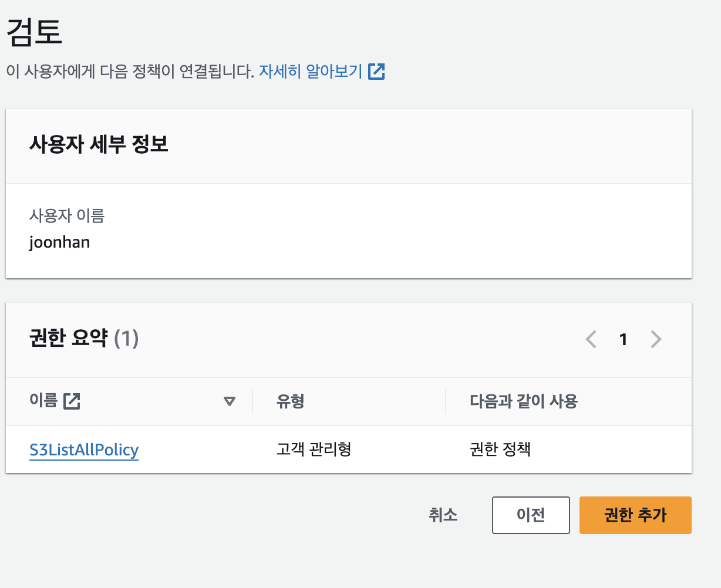
Task: Click the 유형 column header
Action: tap(291, 401)
